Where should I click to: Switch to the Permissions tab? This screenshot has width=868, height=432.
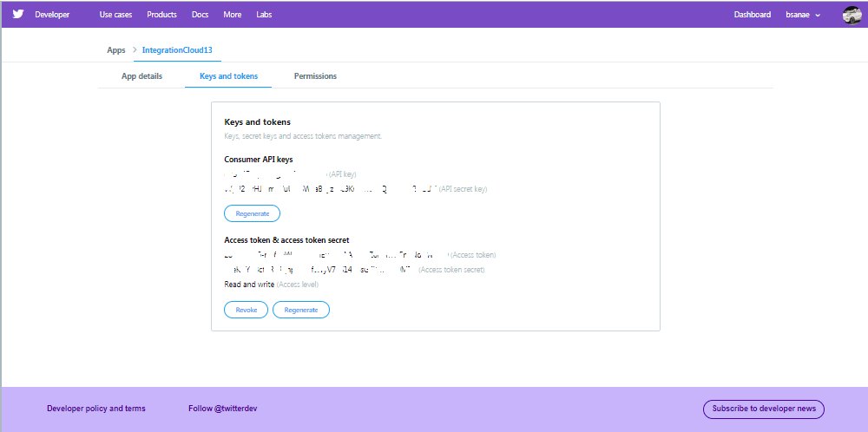coord(315,76)
